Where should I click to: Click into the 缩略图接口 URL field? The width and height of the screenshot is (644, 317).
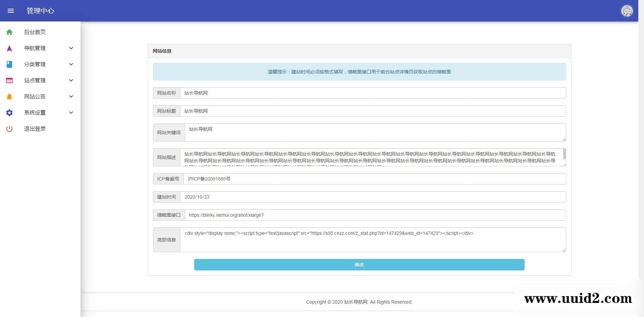tap(375, 215)
